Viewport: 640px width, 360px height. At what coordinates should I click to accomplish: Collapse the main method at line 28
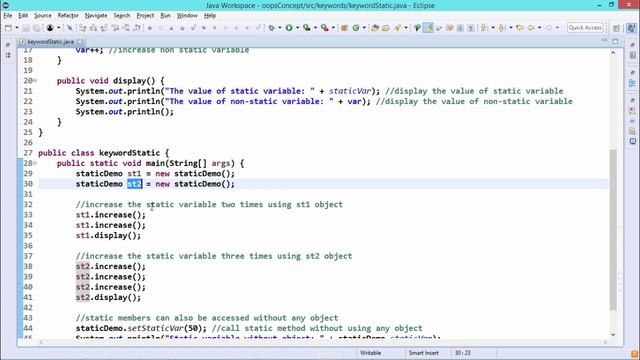pos(36,163)
